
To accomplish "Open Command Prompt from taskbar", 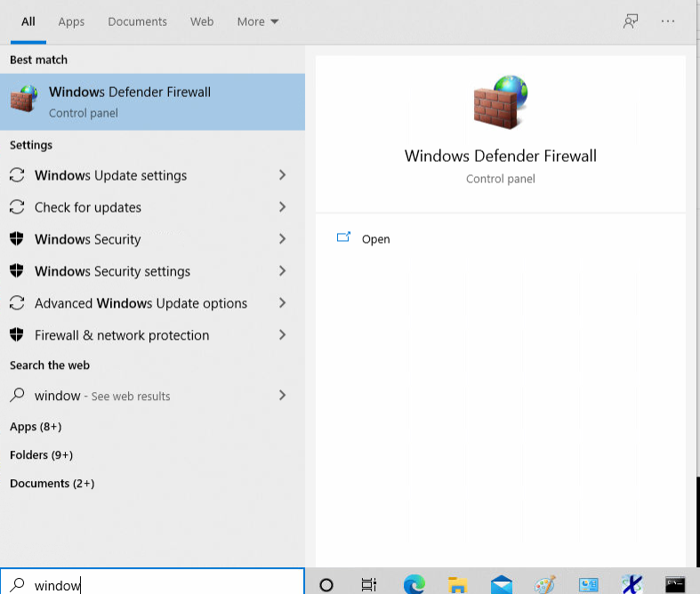I will 675,584.
